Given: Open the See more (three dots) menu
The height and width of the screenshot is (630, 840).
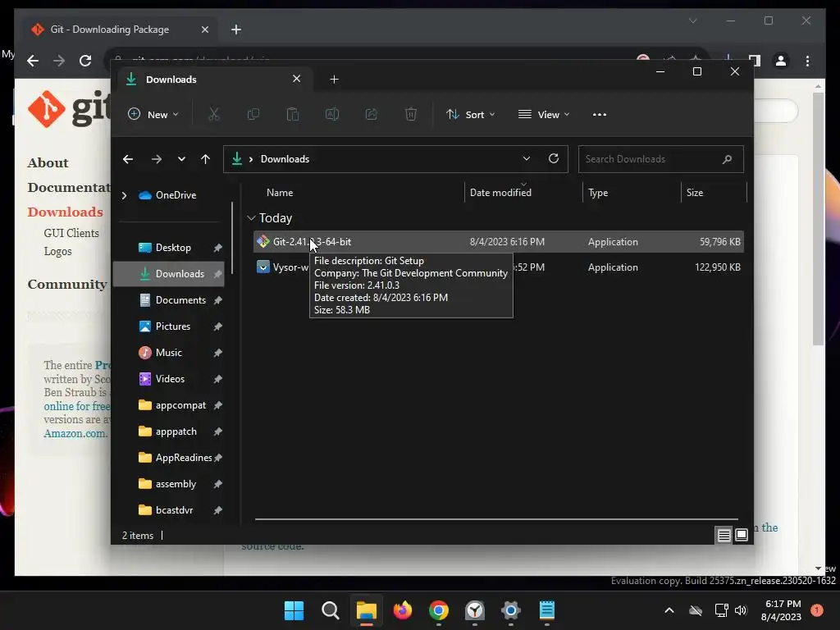Looking at the screenshot, I should [x=600, y=115].
